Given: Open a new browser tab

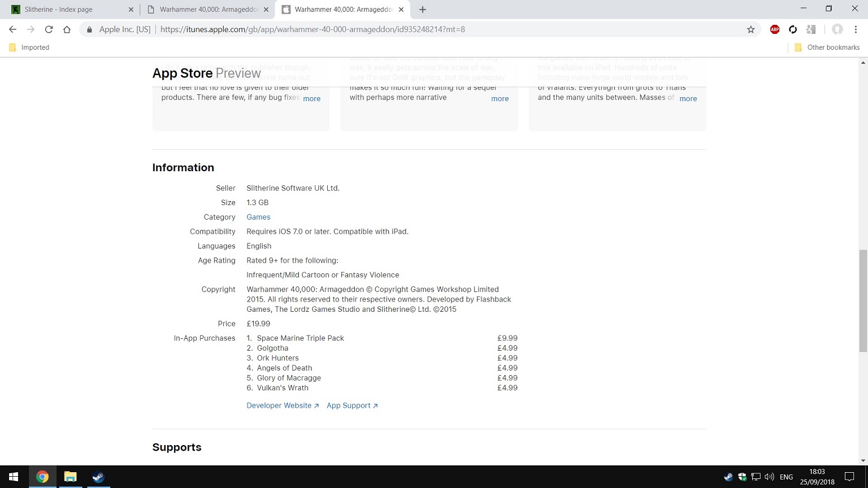Looking at the screenshot, I should click(423, 9).
